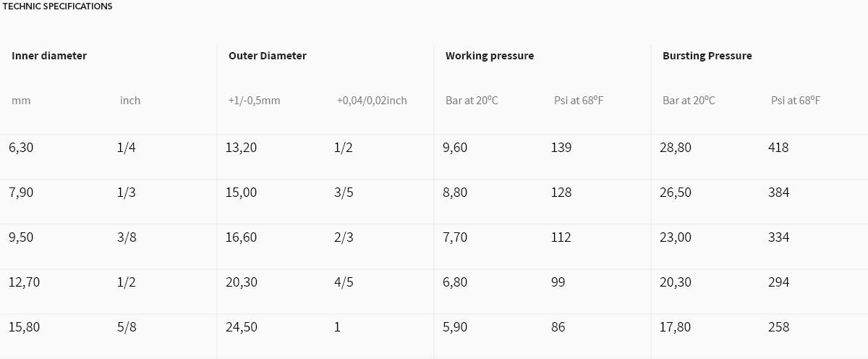Viewport: 868px width, 359px height.
Task: Click the +1/-0,5mm subheader
Action: pos(254,101)
